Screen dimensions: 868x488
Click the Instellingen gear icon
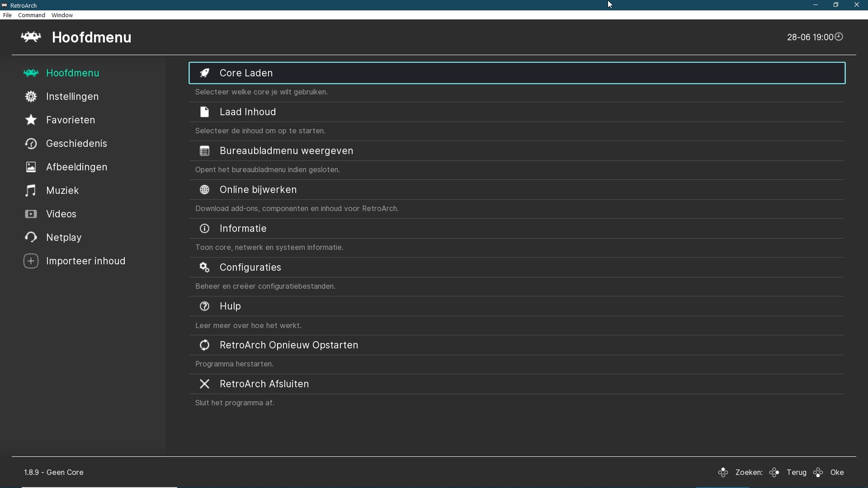click(31, 97)
